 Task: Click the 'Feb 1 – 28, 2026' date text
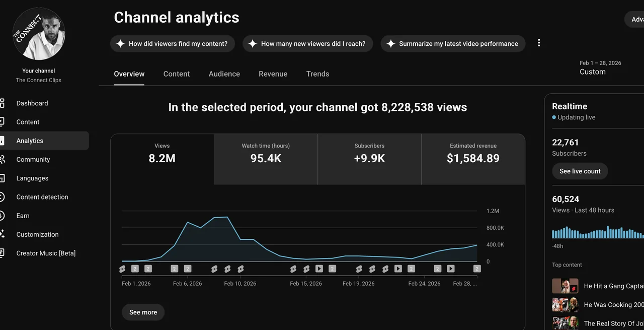[600, 63]
